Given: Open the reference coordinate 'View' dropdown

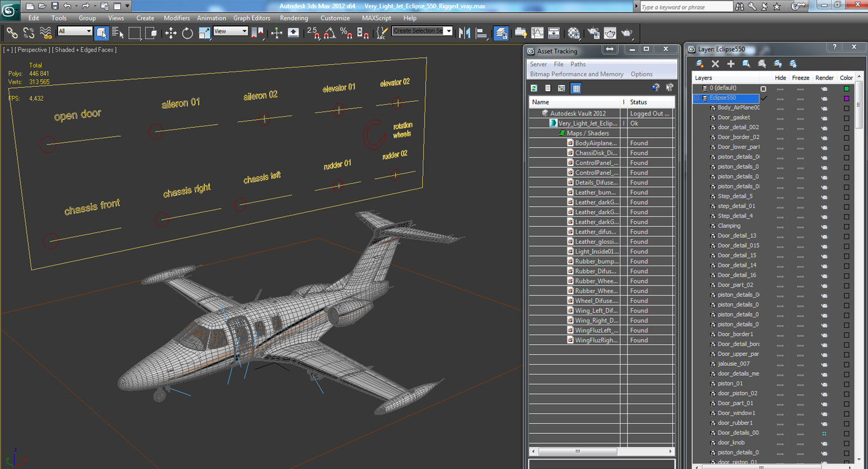Looking at the screenshot, I should pos(230,31).
